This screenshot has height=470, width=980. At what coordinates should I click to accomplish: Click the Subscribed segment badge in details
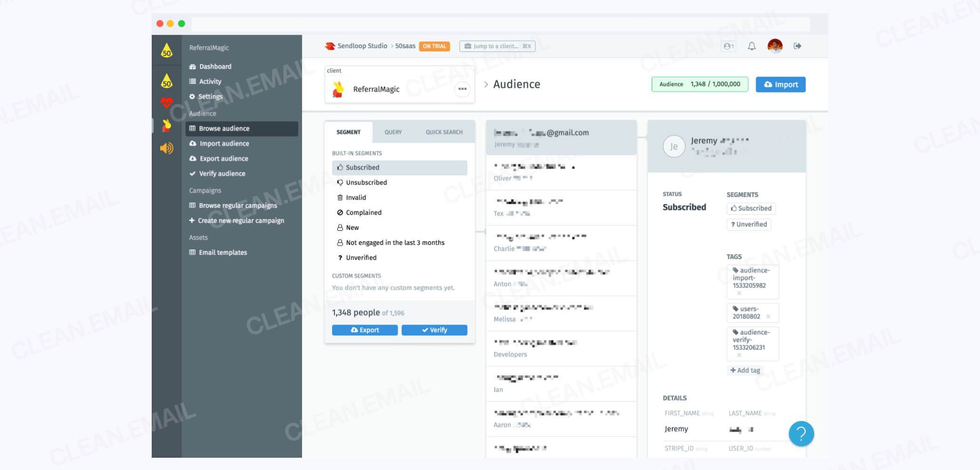click(751, 209)
